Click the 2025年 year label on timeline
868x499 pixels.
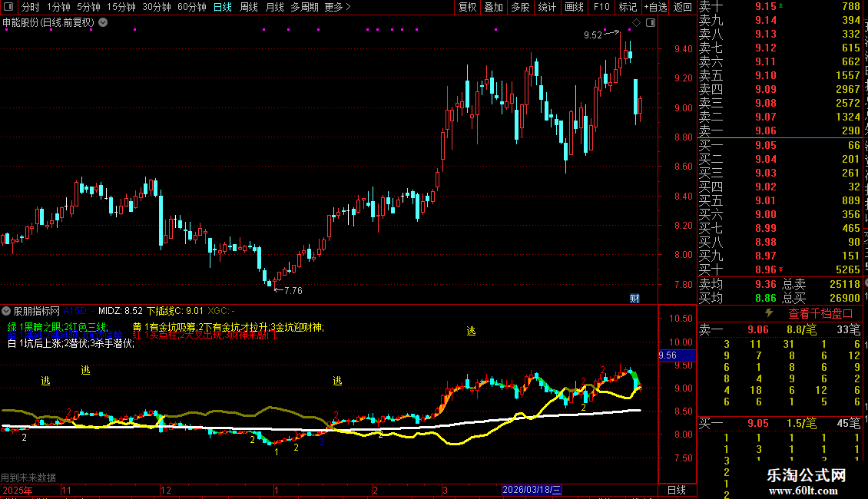[17, 490]
